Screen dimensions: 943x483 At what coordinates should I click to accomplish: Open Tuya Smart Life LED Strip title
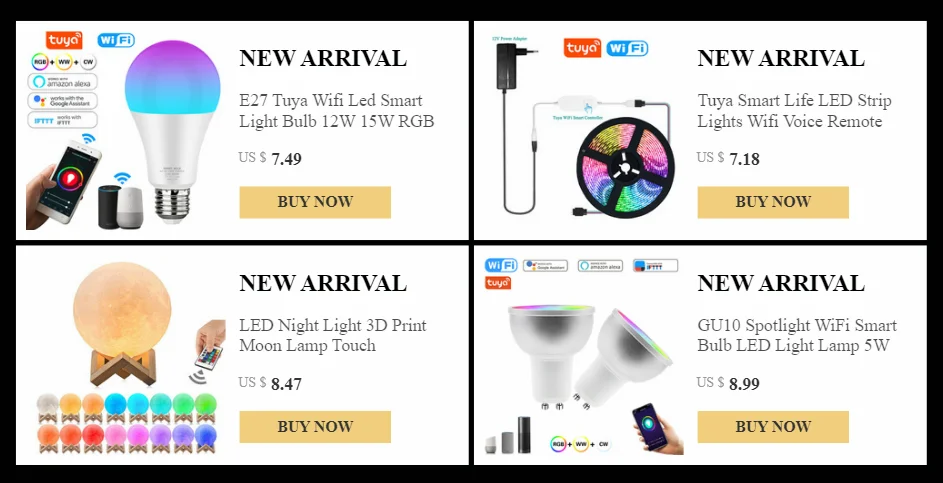tap(794, 111)
